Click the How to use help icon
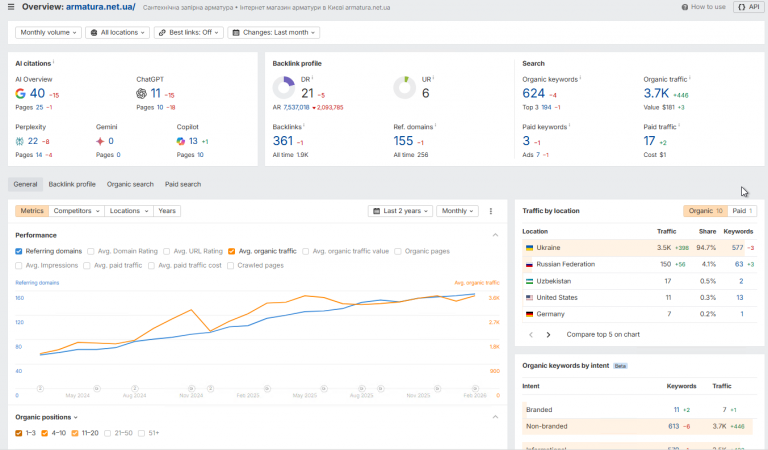 [x=685, y=7]
